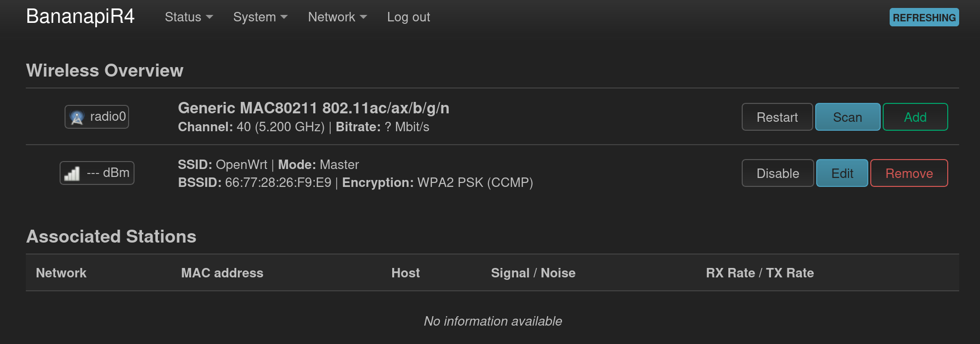Image resolution: width=980 pixels, height=344 pixels.
Task: Click the Signal / Noise column header
Action: coord(533,273)
